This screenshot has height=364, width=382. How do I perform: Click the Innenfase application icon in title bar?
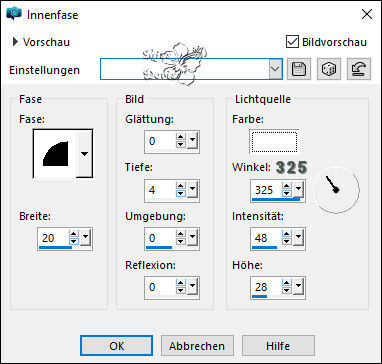tap(14, 14)
